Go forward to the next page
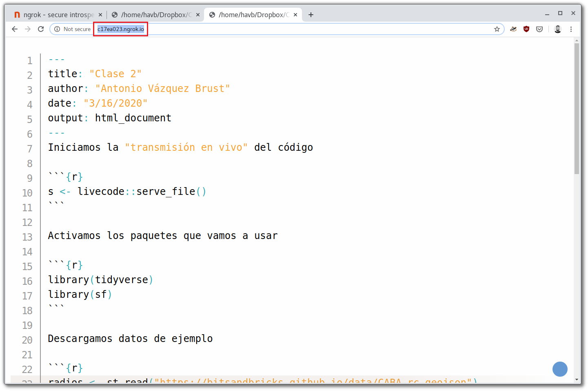 (x=28, y=29)
